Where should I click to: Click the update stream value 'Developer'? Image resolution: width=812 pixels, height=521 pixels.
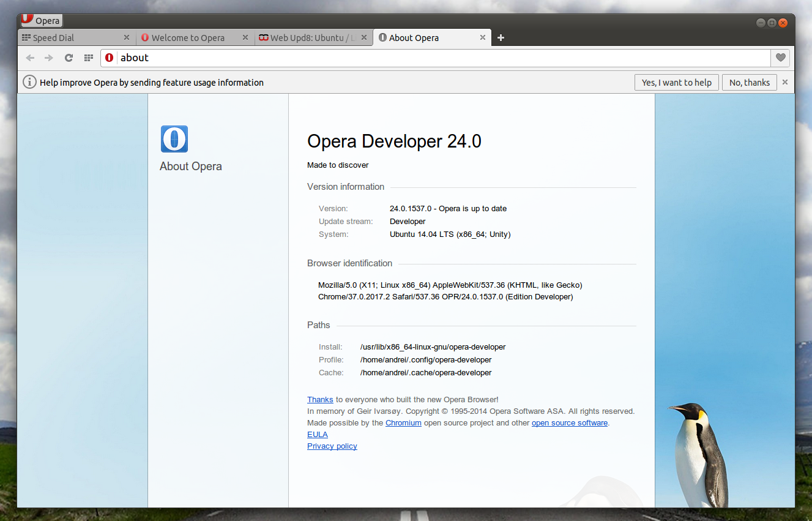[408, 222]
